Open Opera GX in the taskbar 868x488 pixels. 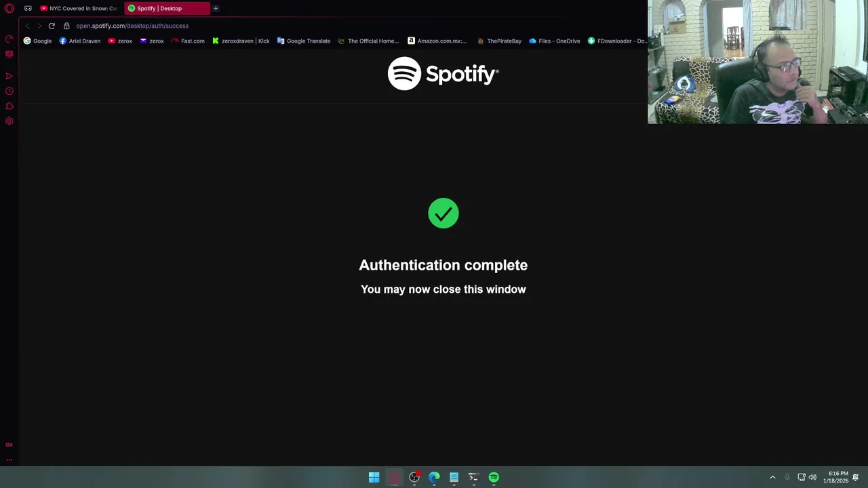(394, 477)
